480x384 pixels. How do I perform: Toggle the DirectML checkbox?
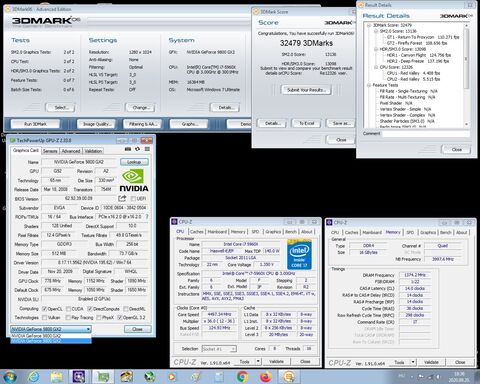click(126, 309)
